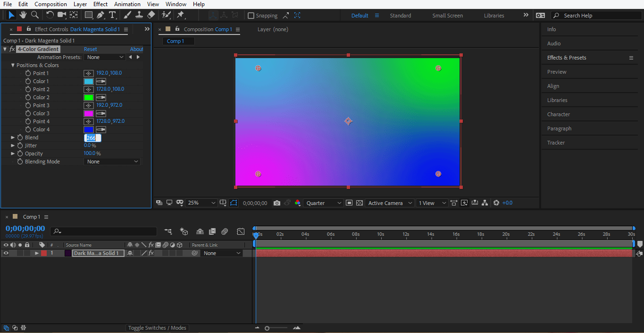644x333 pixels.
Task: Select the Horizontal Type tool
Action: point(112,15)
